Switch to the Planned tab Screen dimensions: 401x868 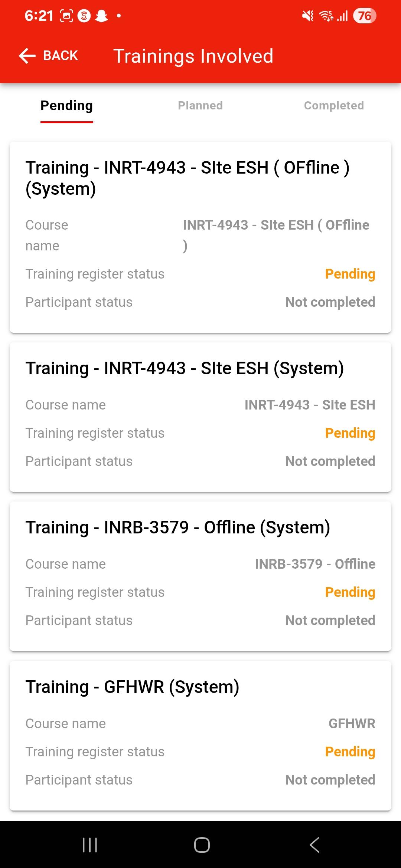pyautogui.click(x=200, y=106)
